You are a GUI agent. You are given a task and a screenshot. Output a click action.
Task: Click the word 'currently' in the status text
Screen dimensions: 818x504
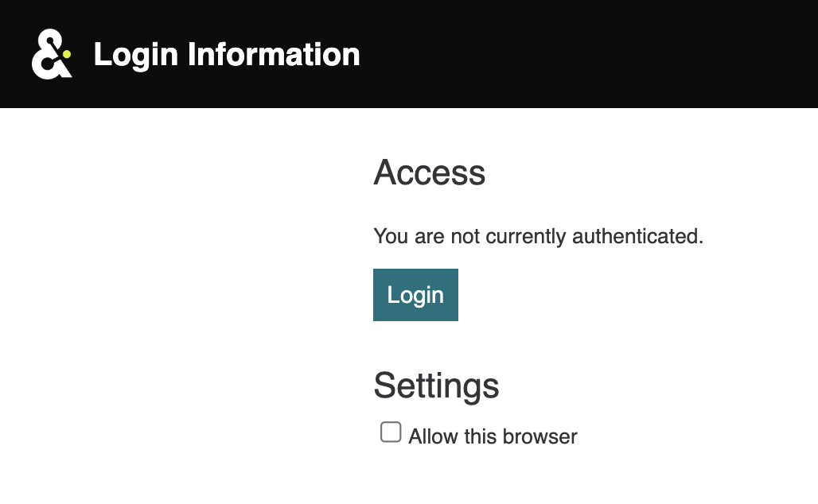tap(526, 236)
